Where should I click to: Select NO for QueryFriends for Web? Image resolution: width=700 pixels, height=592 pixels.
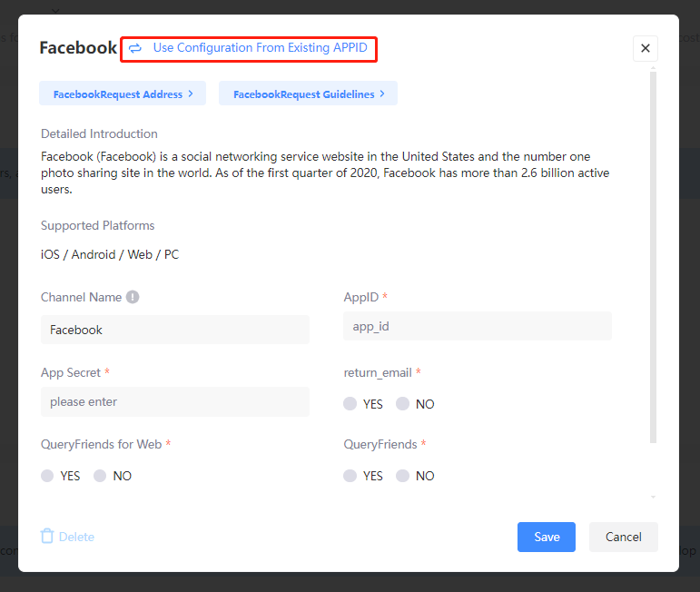[101, 476]
